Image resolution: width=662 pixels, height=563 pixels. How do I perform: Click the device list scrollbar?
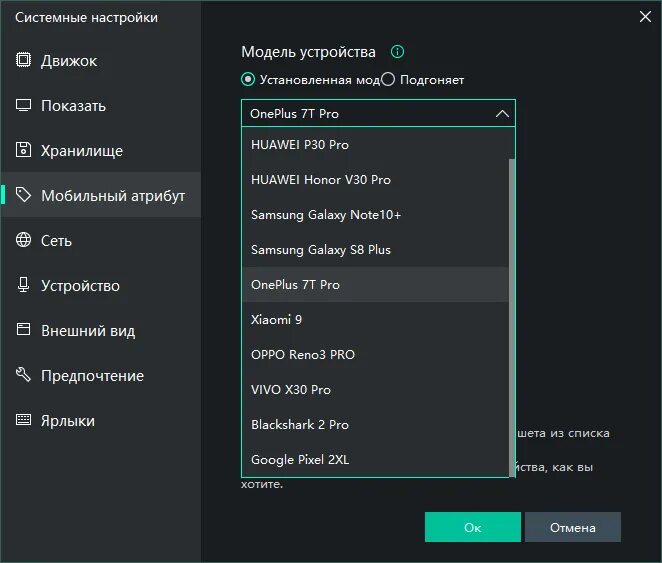(512, 300)
